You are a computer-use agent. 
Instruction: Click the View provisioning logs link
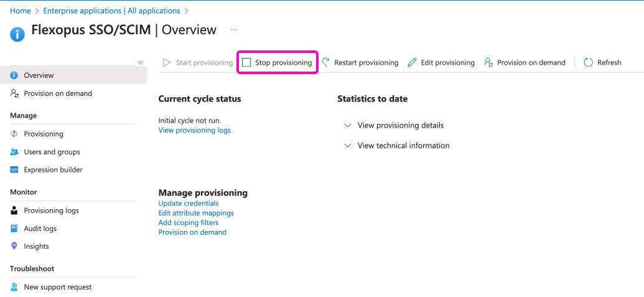[x=194, y=130]
